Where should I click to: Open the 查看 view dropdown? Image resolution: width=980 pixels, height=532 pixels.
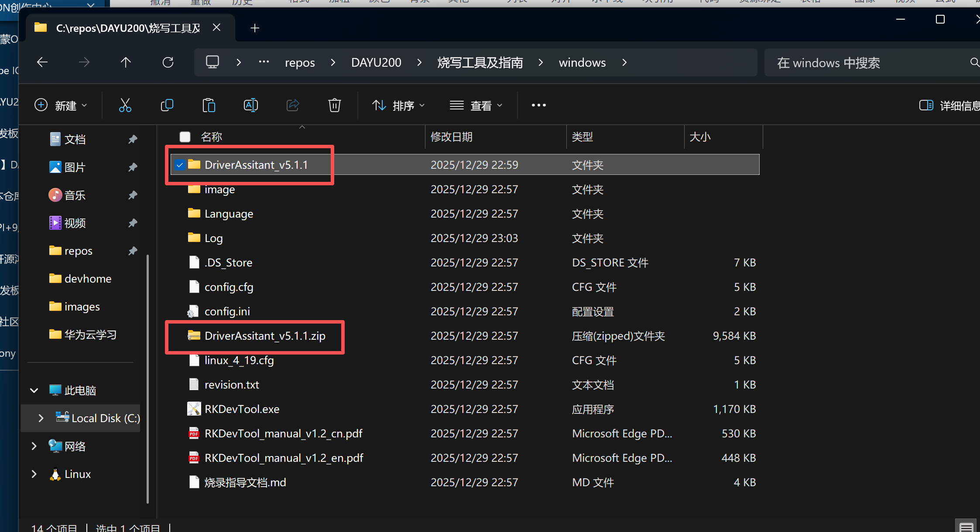(x=476, y=106)
